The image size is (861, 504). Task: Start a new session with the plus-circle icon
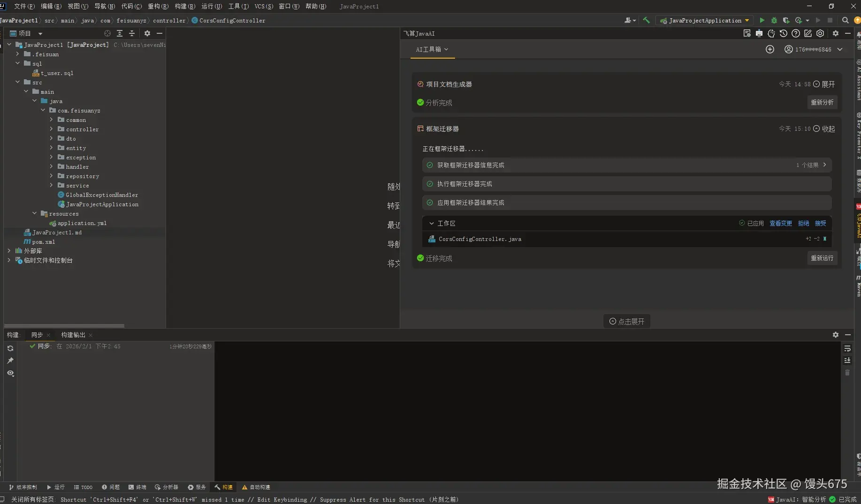point(770,49)
